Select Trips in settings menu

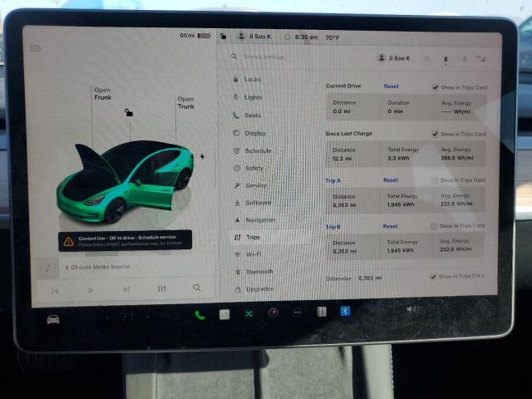252,237
